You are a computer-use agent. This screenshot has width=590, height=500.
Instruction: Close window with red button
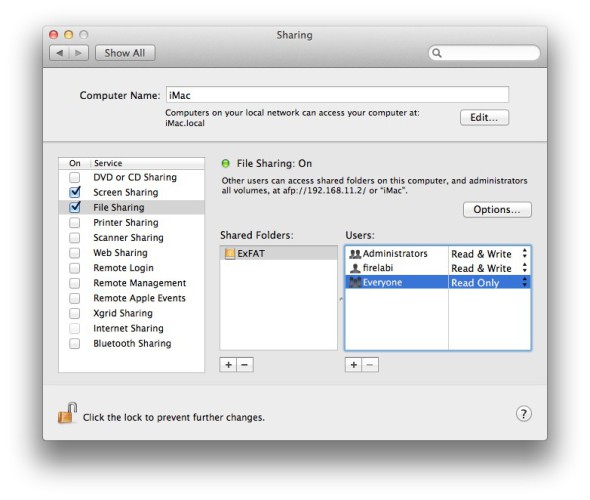(x=53, y=35)
